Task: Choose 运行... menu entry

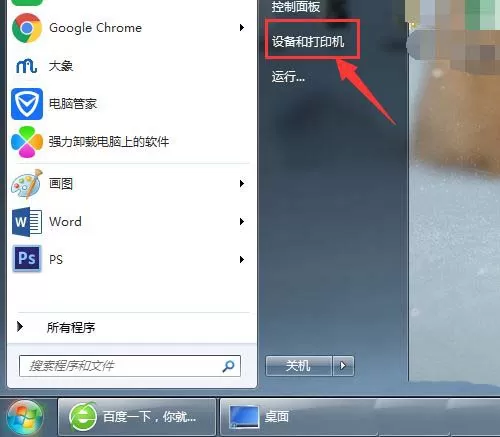Action: [288, 77]
